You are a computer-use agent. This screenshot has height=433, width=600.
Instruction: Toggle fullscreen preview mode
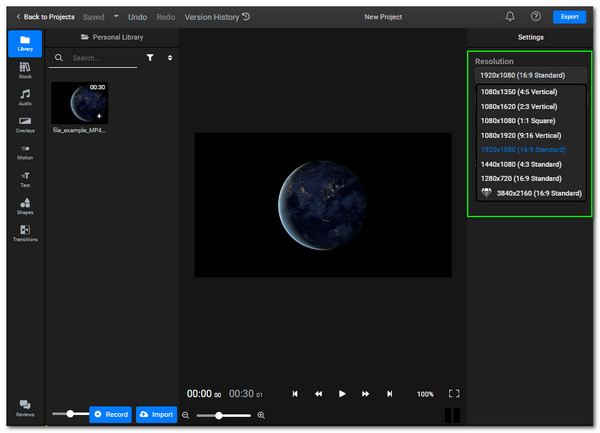[454, 394]
